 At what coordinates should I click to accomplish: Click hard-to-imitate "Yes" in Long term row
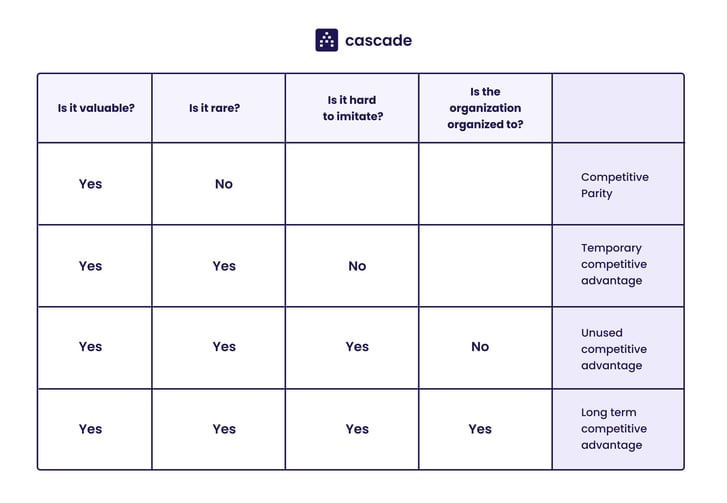pos(357,429)
